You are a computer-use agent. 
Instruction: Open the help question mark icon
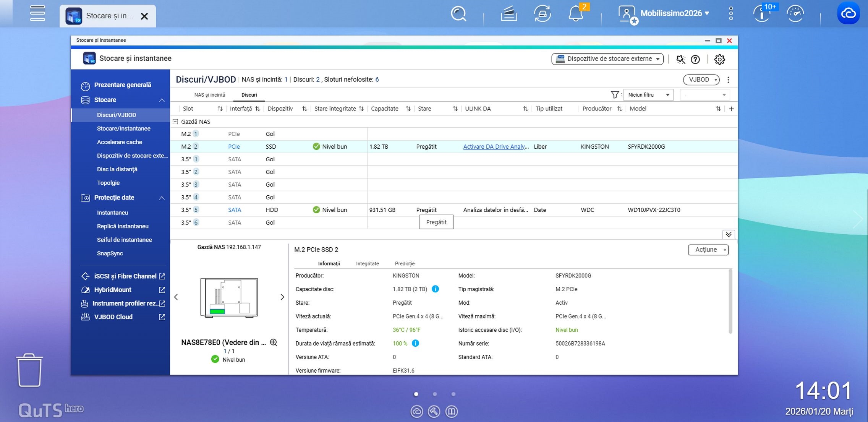tap(695, 59)
